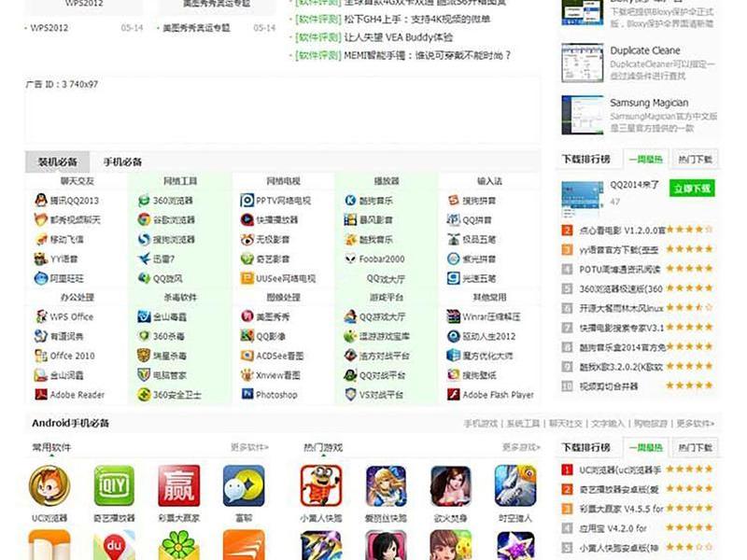Click the Duplicate Cleaner thumbnail image
Screen dimensions: 747x560
point(582,63)
